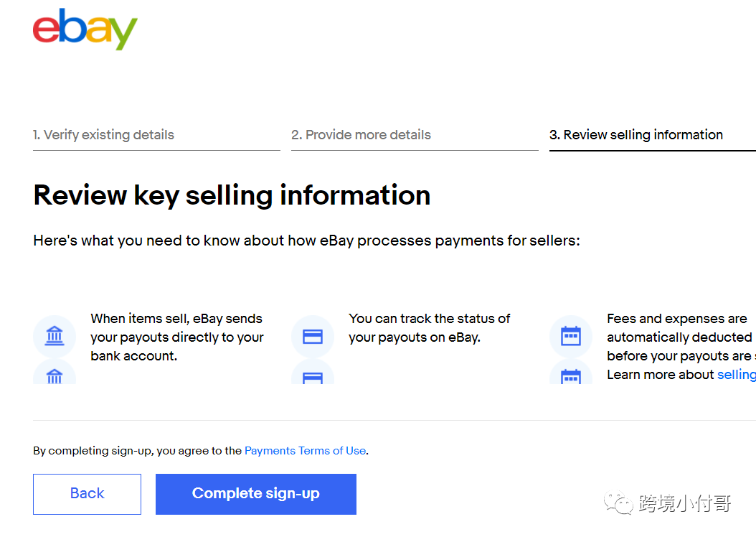Go to step 1 Verify existing details
Image resolution: width=756 pixels, height=537 pixels.
coord(104,135)
